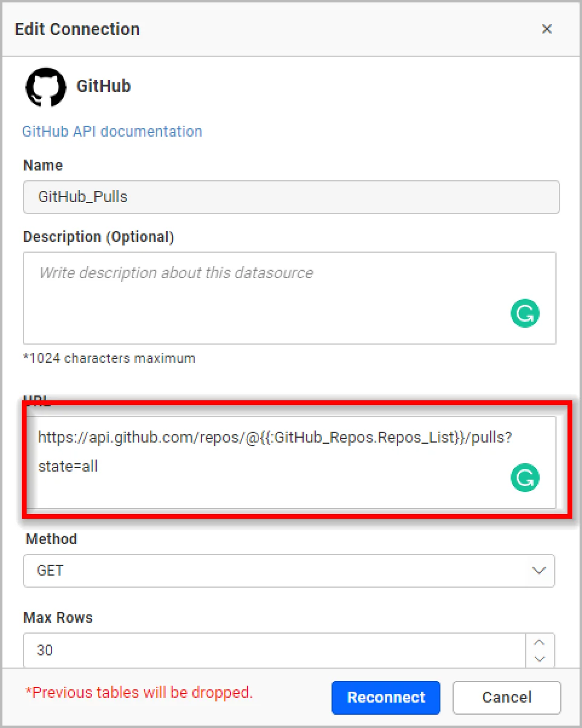Click inside the URL text box
Screen dimensions: 582x728
266,462
